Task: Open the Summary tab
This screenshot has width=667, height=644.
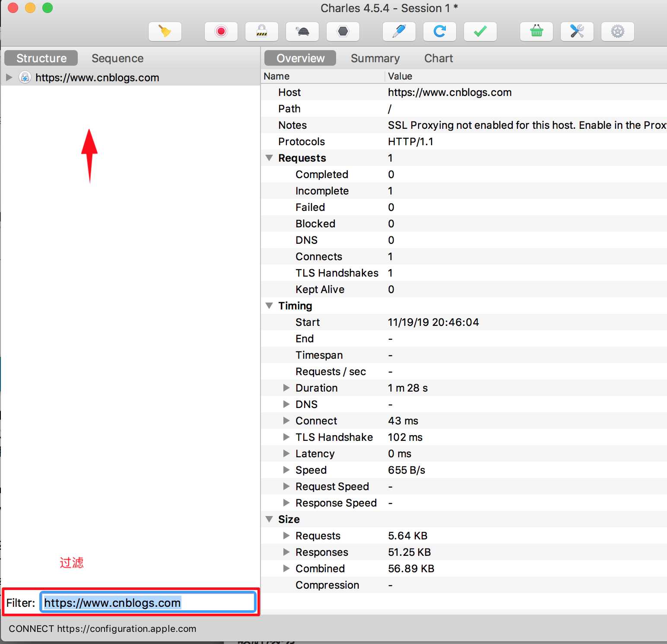Action: [x=375, y=58]
